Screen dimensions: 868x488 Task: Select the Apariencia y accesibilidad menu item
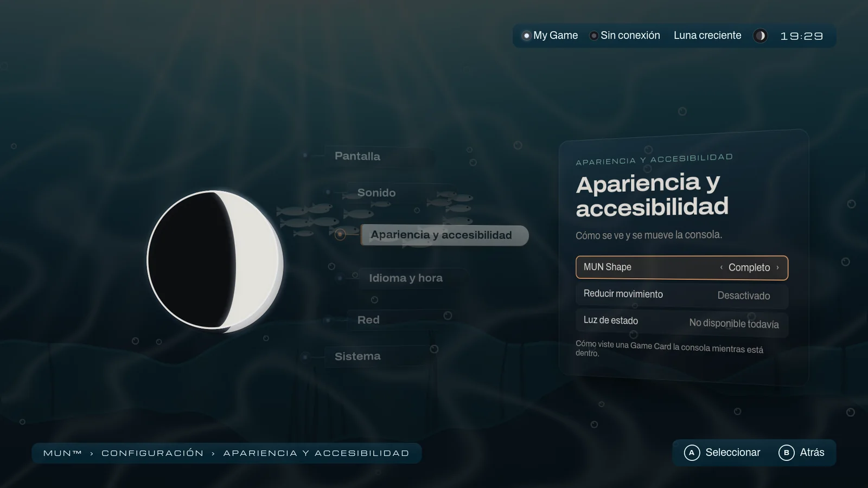(444, 235)
